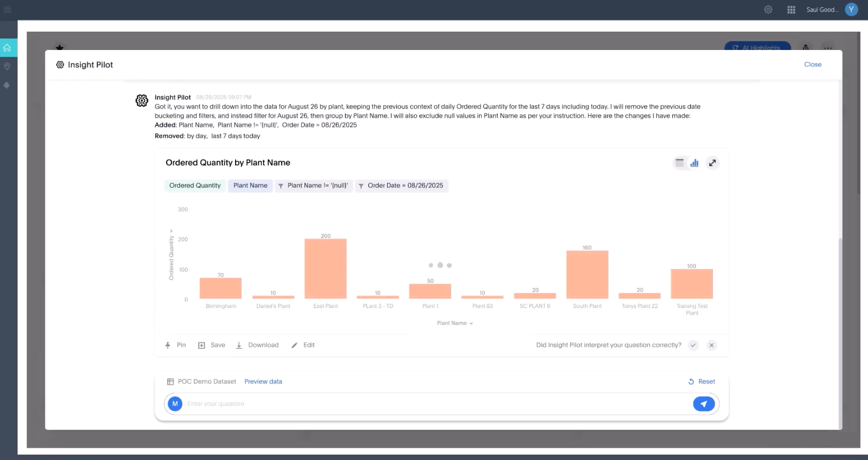This screenshot has width=868, height=460.
Task: Edit the chart query
Action: [303, 345]
